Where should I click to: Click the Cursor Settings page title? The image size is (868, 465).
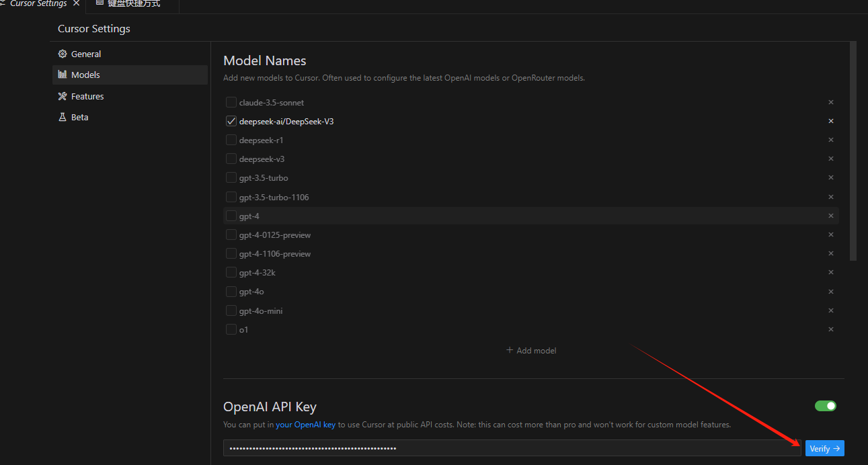click(94, 29)
